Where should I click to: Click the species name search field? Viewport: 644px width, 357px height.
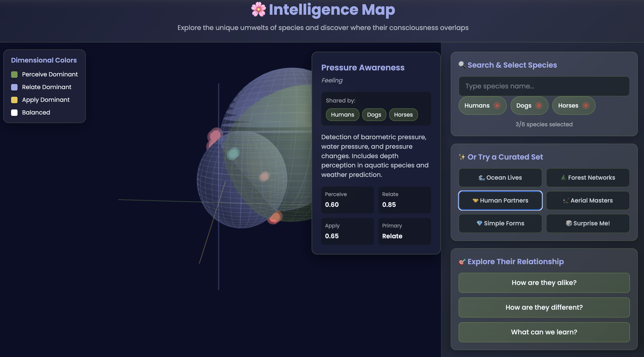click(544, 86)
